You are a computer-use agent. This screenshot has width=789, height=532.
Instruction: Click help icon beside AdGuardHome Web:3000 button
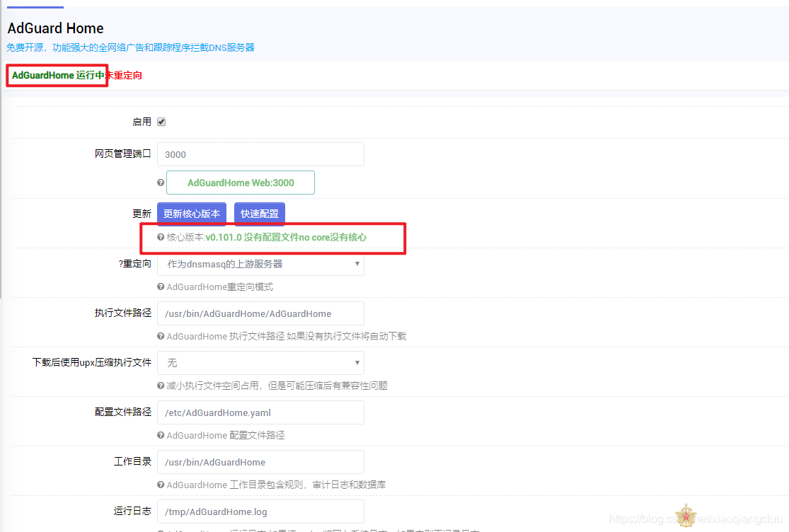161,183
